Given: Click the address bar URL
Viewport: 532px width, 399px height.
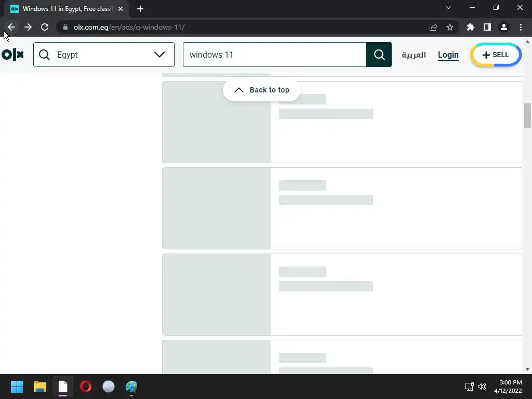Looking at the screenshot, I should (x=129, y=27).
